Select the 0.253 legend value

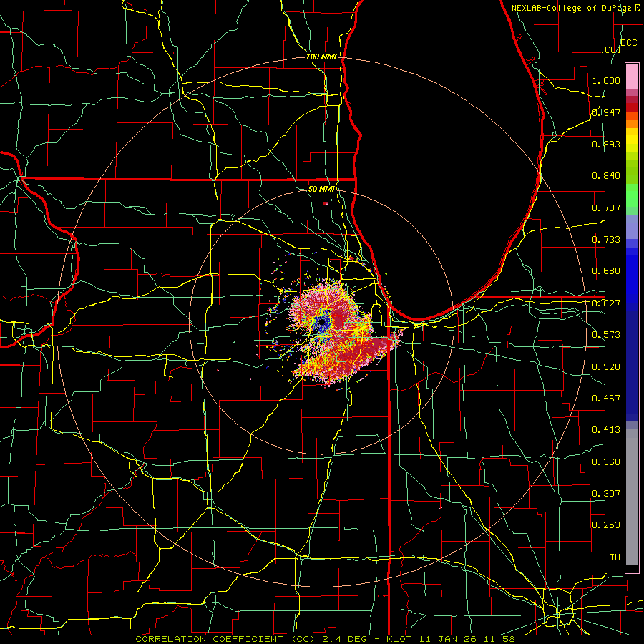606,525
